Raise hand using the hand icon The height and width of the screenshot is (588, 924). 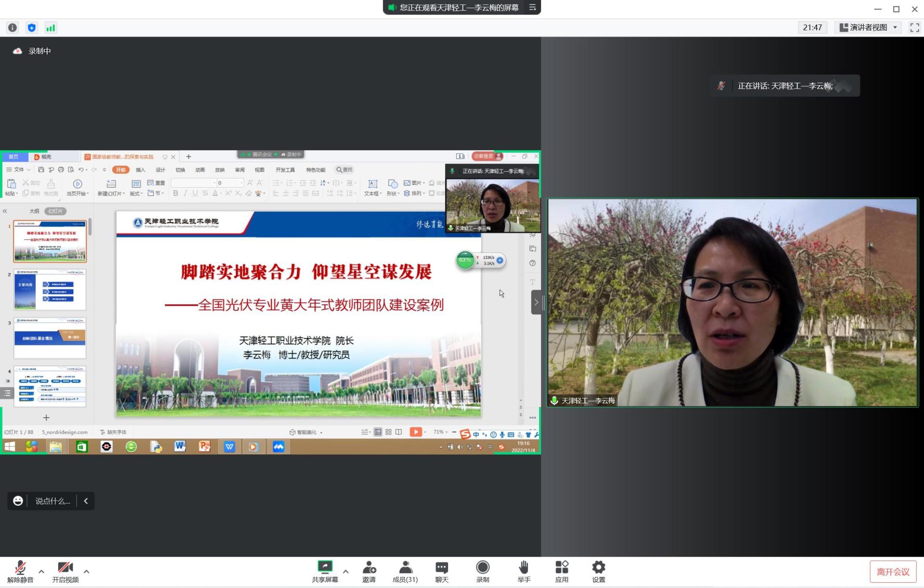[x=524, y=568]
